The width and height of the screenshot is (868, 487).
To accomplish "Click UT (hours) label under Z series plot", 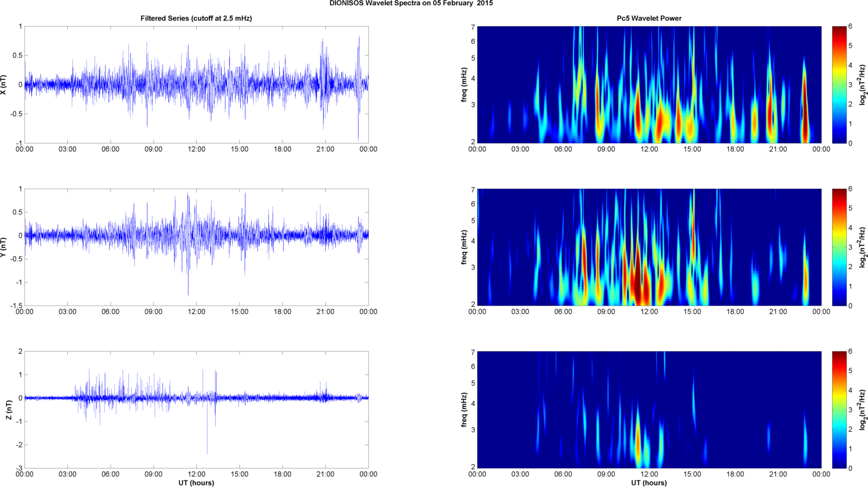I will 196,482.
